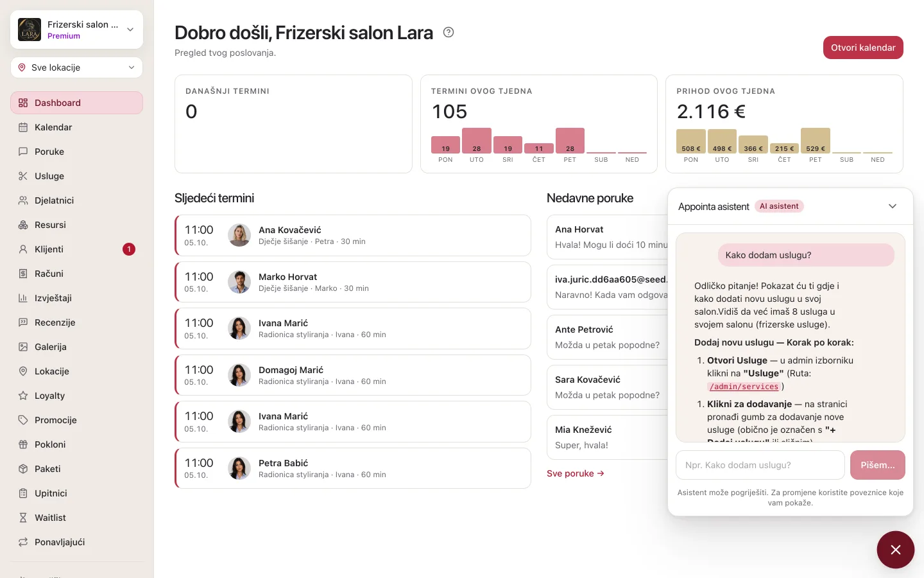Click the Usluge scissors icon
Screen dimensions: 924x578
tap(23, 176)
